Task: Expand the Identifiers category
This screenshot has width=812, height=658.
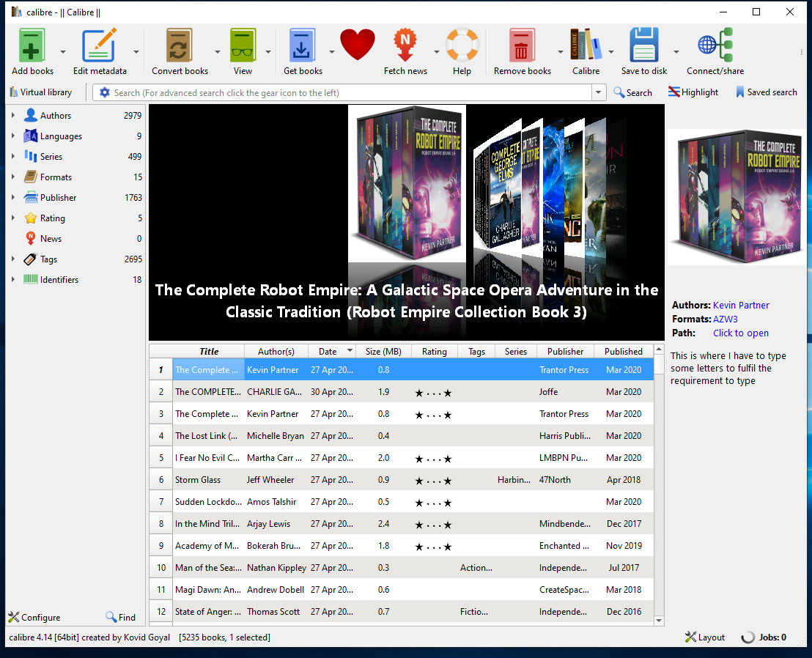Action: click(13, 279)
